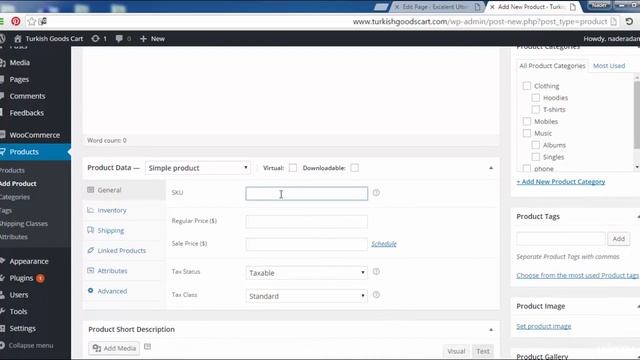Click the form icon beside Add Media
Viewport: 640px width, 360px height.
pos(147,347)
